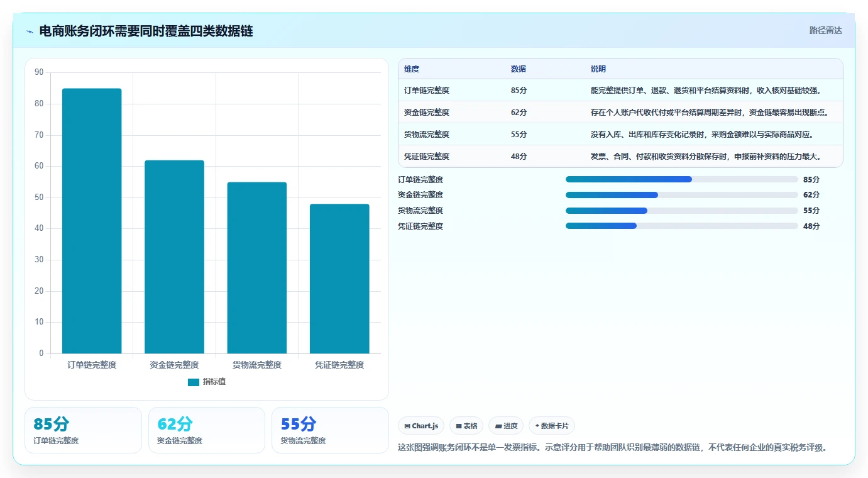
Task: Click x-axis label 货物流完整度 under chart
Action: coord(257,365)
